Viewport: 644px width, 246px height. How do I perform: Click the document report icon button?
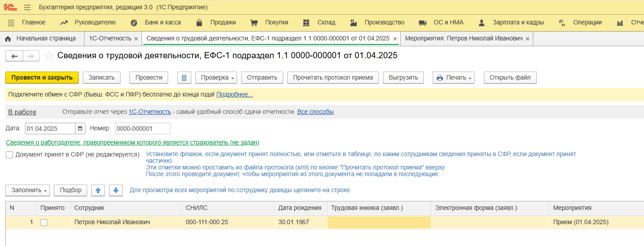(184, 77)
